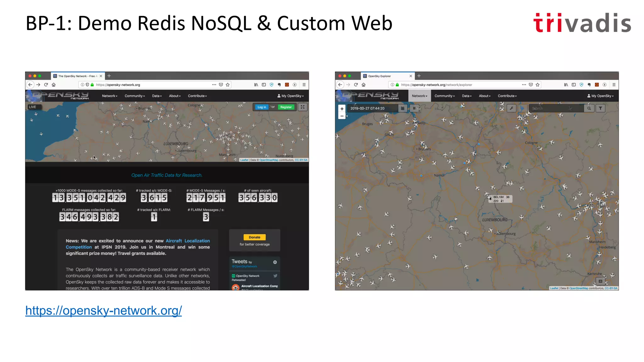
Task: Go to Home in the OpenSky Network window
Action: [x=54, y=85]
